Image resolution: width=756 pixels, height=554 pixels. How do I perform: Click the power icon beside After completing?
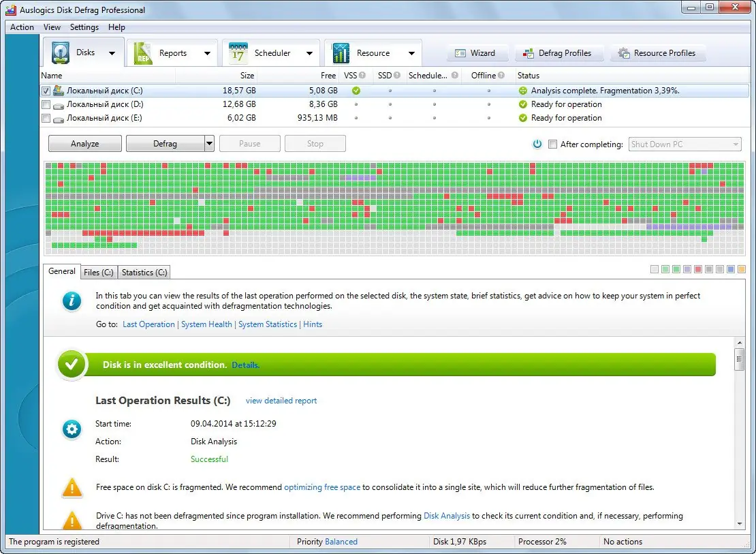click(x=537, y=144)
